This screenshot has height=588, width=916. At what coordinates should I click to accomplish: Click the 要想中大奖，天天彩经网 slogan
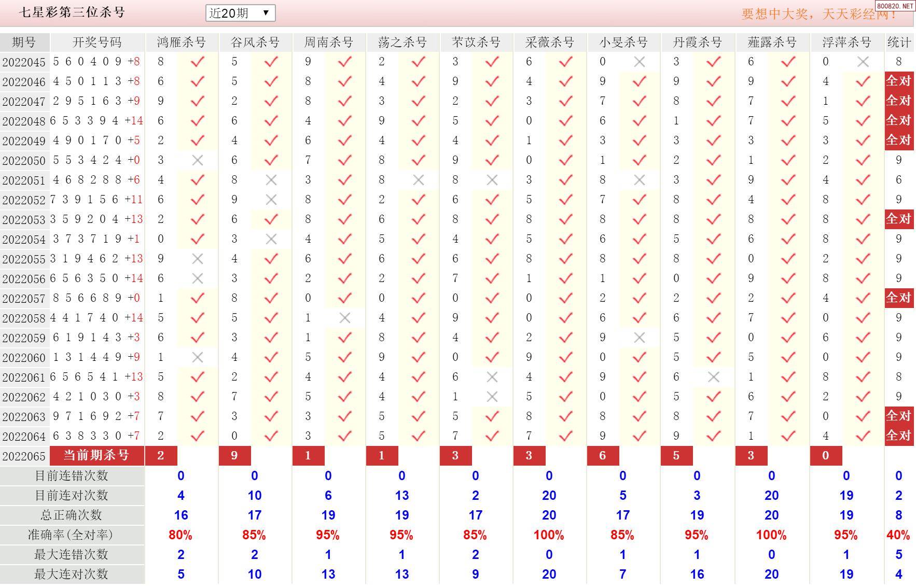coord(818,14)
